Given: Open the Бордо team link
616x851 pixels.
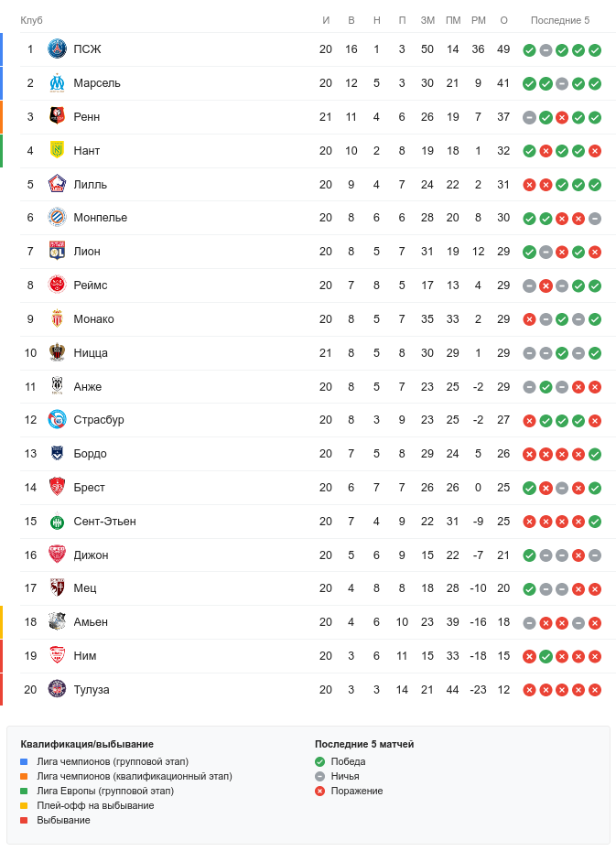Looking at the screenshot, I should [x=90, y=454].
